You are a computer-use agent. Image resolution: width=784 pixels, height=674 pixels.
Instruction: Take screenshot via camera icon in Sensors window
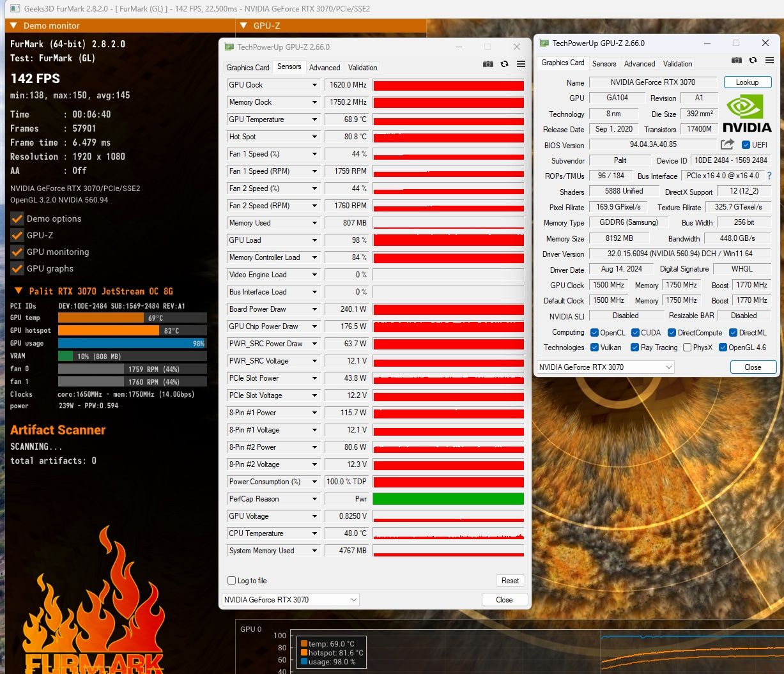pos(488,64)
